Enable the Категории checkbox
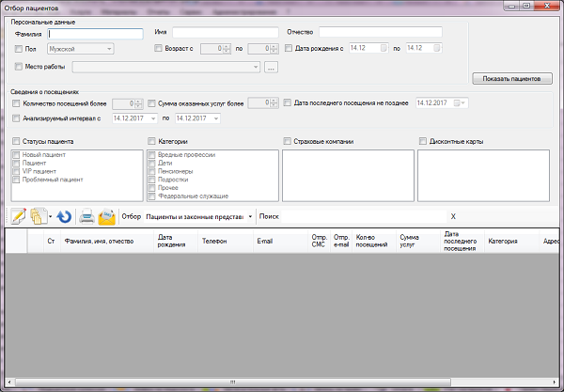 151,141
